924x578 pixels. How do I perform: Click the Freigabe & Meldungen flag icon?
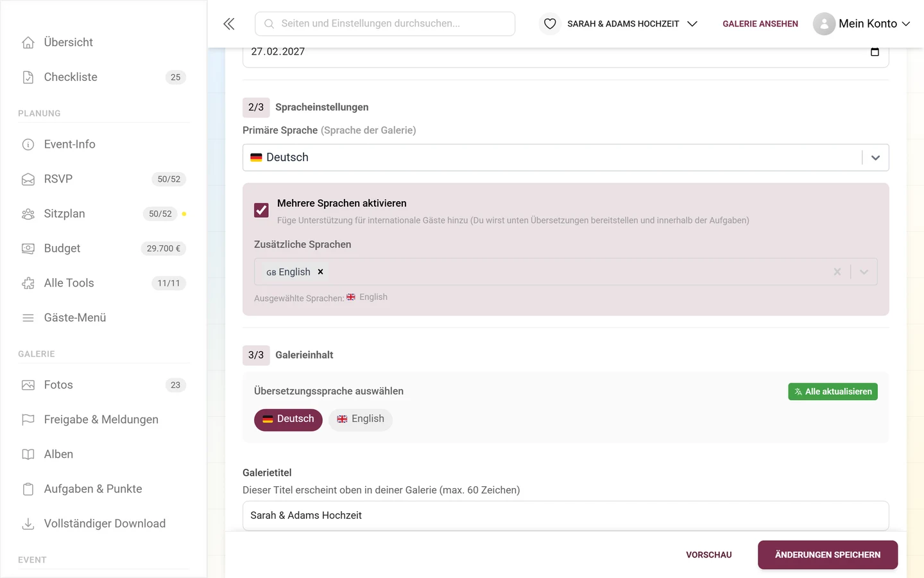point(28,420)
